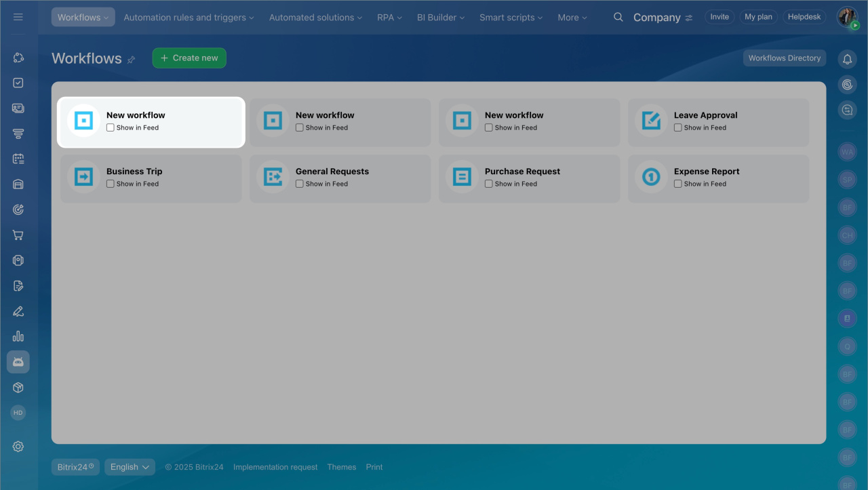
Task: Open the Calendar sidebar icon
Action: pyautogui.click(x=18, y=159)
